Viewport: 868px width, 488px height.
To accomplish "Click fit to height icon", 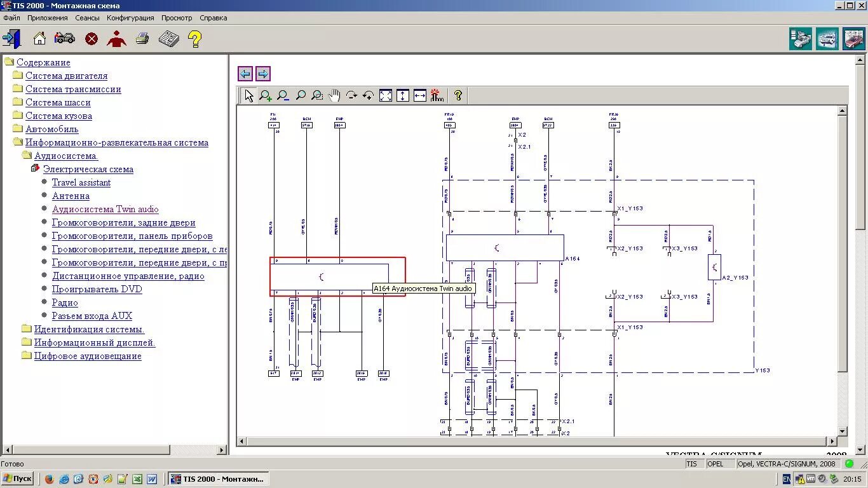I will pos(403,95).
